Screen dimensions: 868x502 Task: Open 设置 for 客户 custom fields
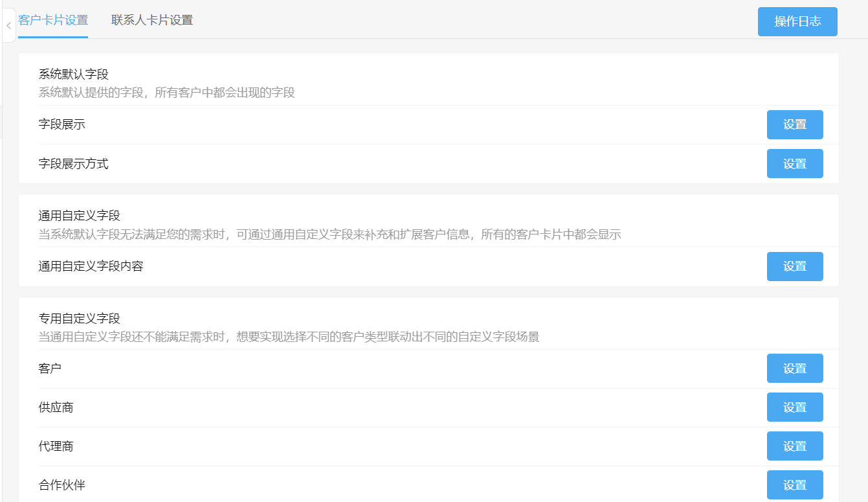[x=795, y=369]
